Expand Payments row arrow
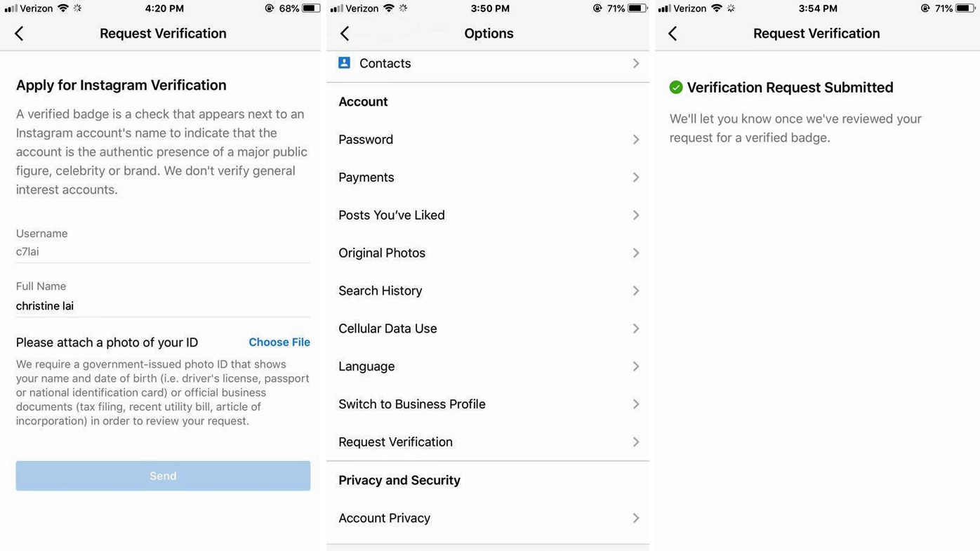Screen dimensions: 980x551 tap(636, 178)
